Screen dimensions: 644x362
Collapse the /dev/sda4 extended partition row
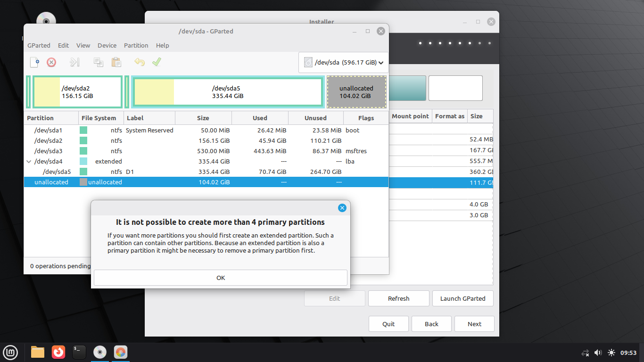(x=29, y=161)
